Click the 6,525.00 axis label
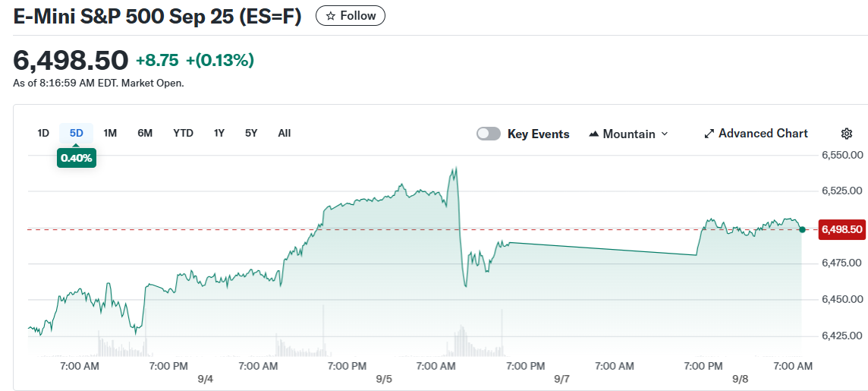 click(841, 191)
